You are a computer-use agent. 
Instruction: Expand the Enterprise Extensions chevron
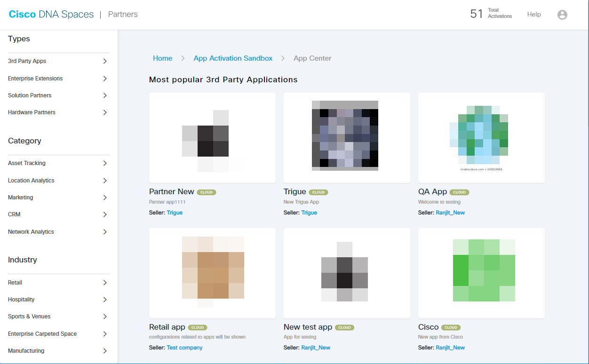(x=105, y=79)
